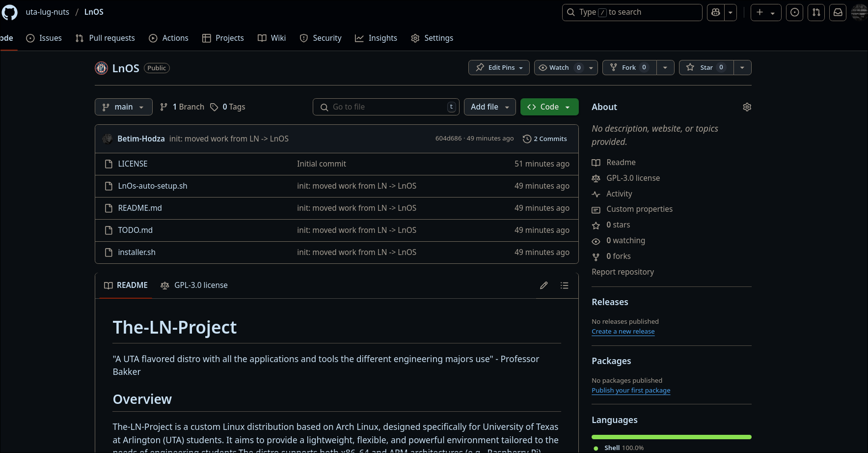The image size is (868, 453).
Task: Focus the Type / to search box
Action: pyautogui.click(x=632, y=12)
